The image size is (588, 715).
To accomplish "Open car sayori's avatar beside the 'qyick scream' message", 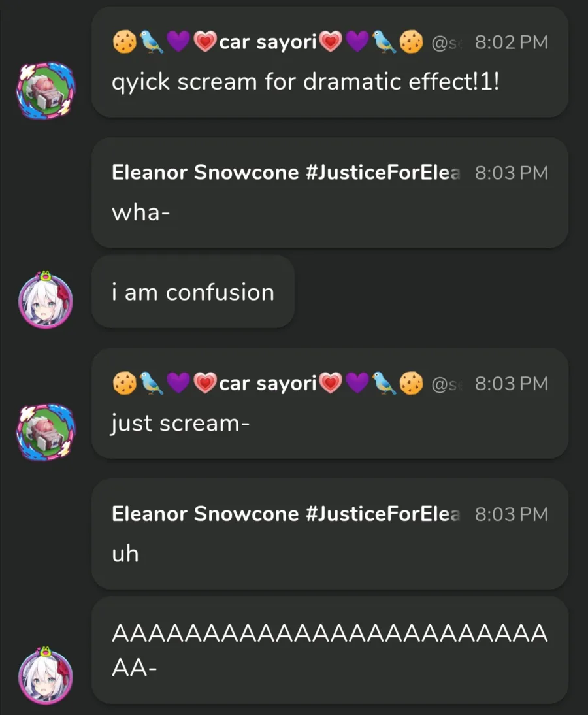I will pyautogui.click(x=46, y=91).
